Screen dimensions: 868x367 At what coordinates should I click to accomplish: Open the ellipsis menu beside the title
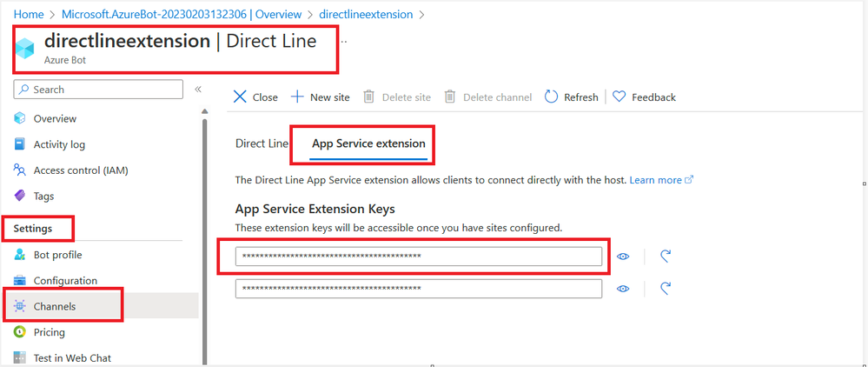click(x=343, y=42)
